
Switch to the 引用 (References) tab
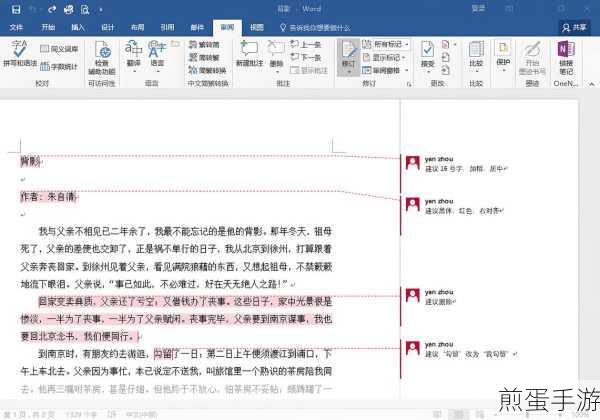(x=167, y=28)
